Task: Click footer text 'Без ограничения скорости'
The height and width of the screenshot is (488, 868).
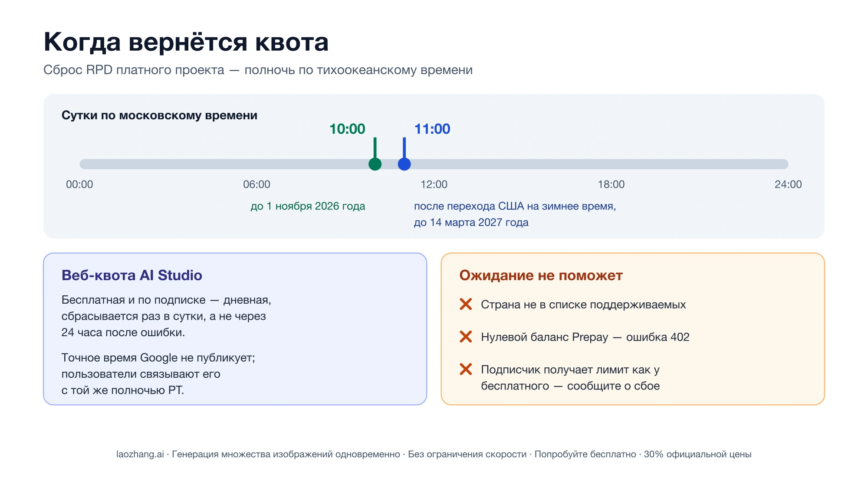Action: pyautogui.click(x=467, y=454)
